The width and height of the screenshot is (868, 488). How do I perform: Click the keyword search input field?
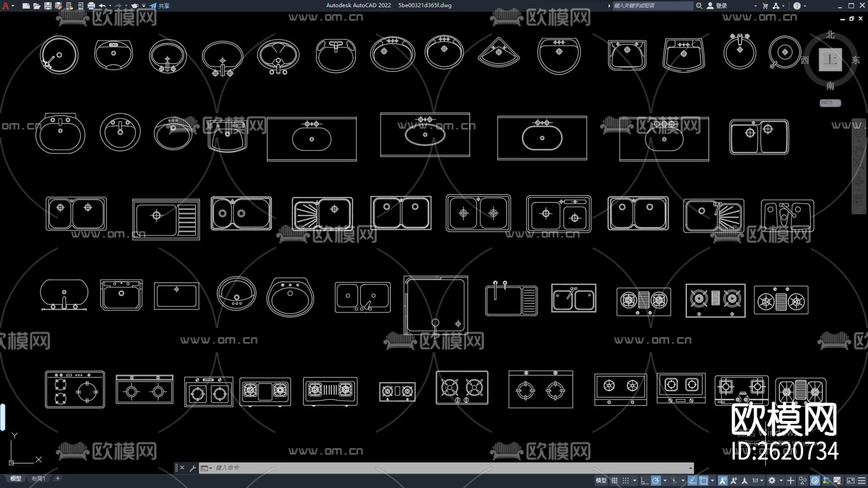(652, 6)
